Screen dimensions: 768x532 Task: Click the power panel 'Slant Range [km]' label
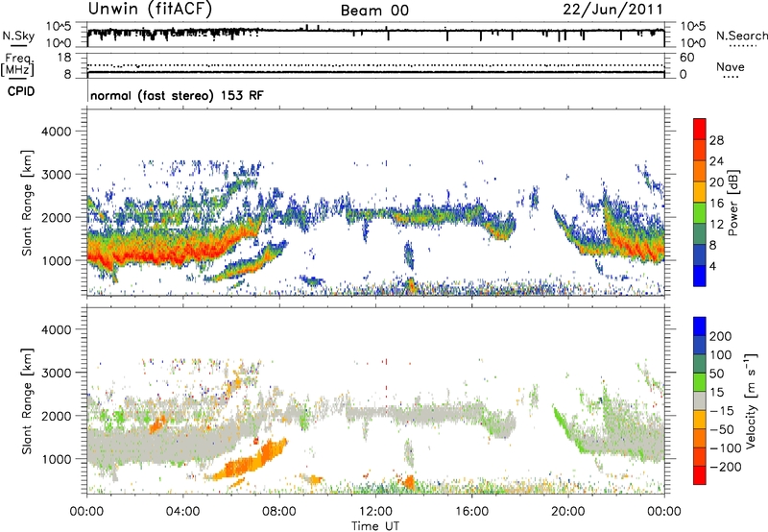point(27,203)
